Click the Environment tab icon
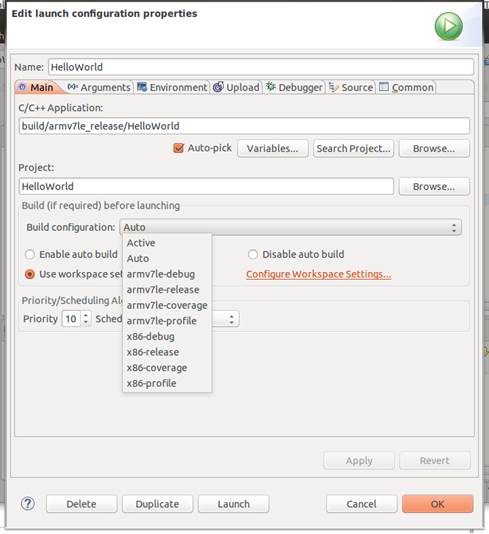 [142, 87]
